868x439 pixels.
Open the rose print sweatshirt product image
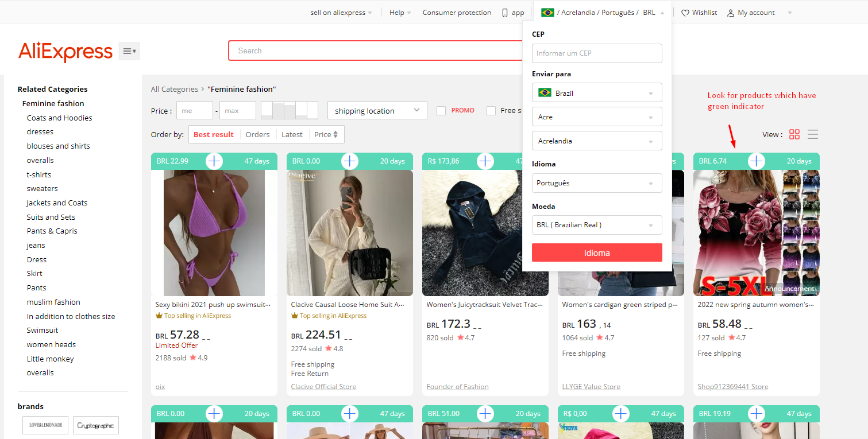click(x=757, y=233)
